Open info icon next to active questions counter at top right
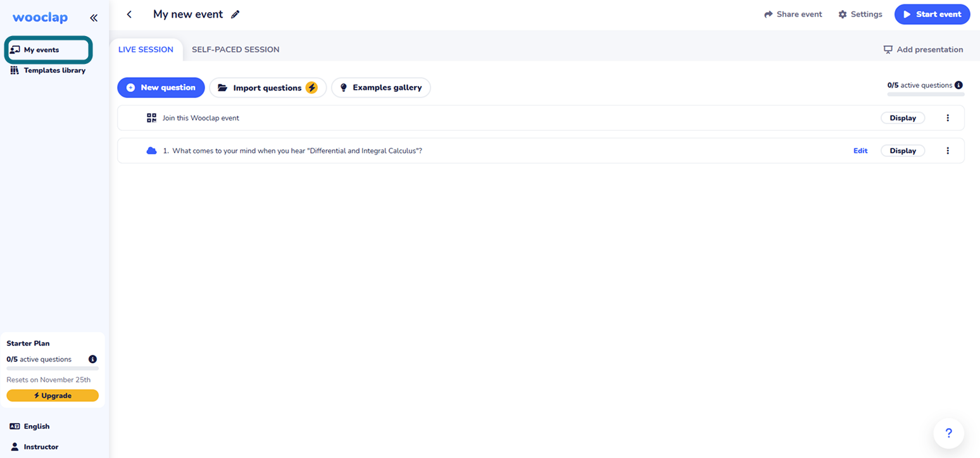This screenshot has height=458, width=980. tap(959, 85)
